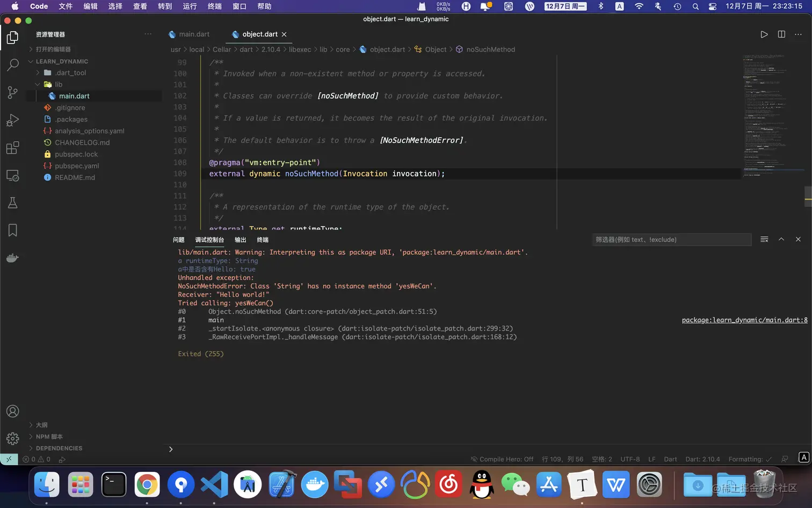
Task: Go to line via 行 109, 列 56
Action: tap(562, 459)
